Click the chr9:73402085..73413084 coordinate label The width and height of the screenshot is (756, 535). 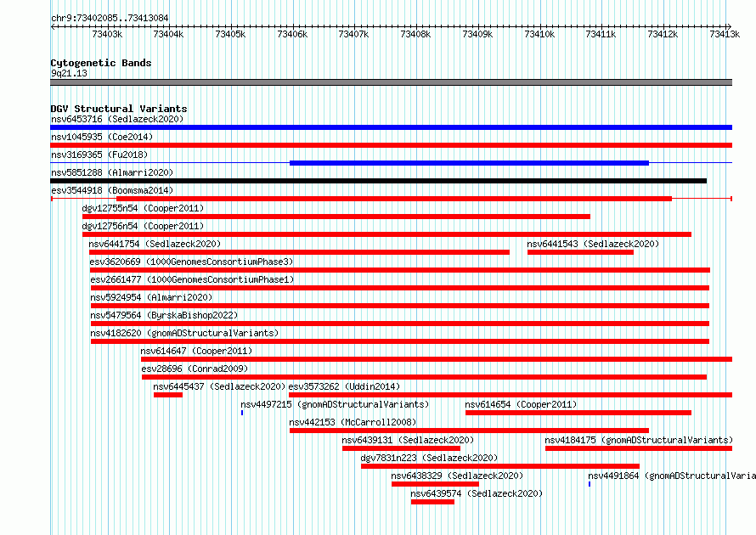point(110,19)
